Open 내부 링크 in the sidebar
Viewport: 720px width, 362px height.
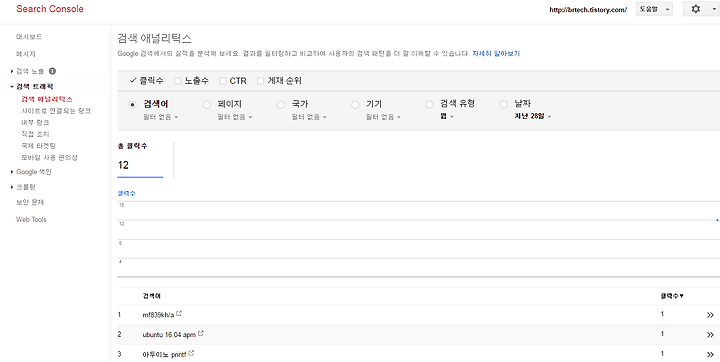pyautogui.click(x=35, y=123)
